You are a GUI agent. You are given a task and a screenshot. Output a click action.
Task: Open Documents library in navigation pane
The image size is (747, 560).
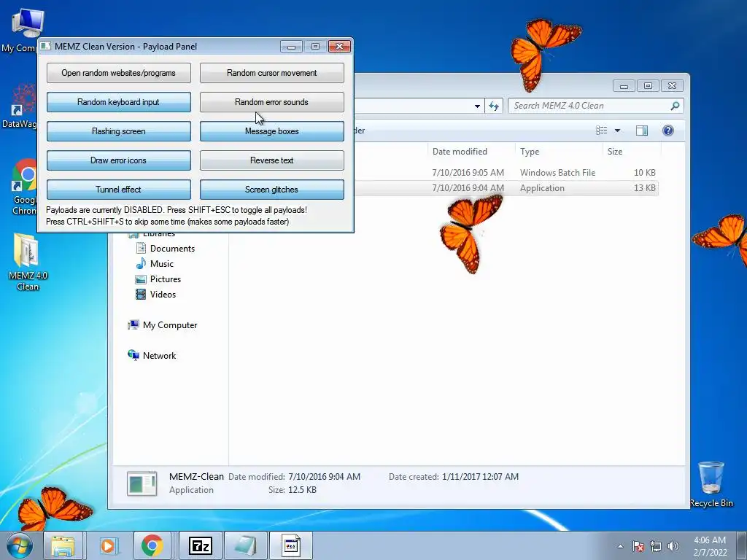pyautogui.click(x=166, y=248)
